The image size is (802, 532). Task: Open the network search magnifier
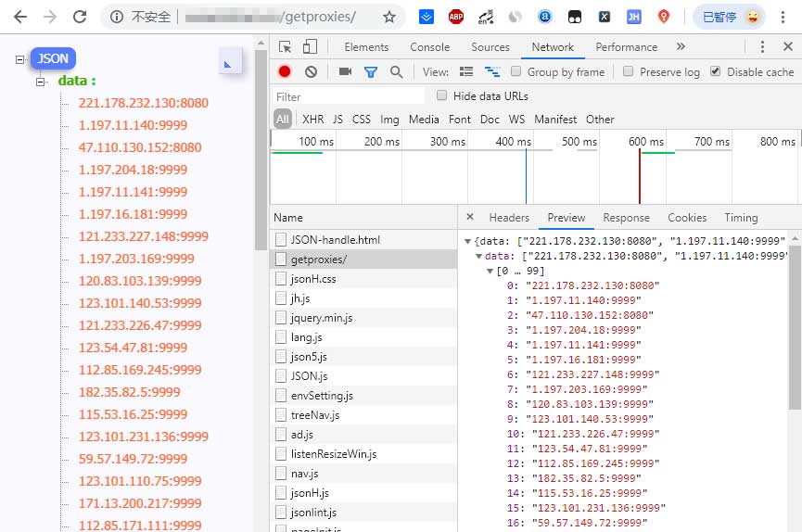pos(397,71)
